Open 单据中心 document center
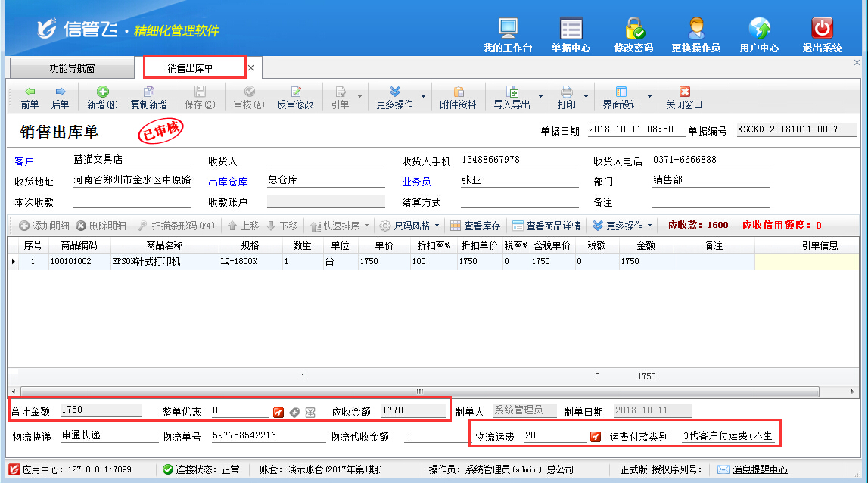The image size is (868, 483). 571,35
